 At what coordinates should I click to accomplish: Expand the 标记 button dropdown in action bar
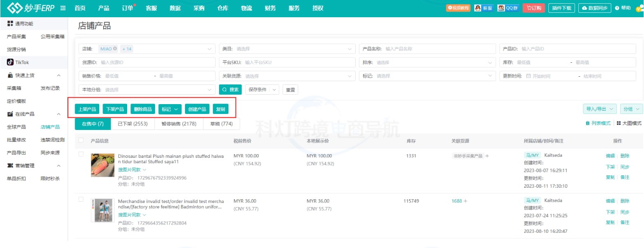[169, 109]
